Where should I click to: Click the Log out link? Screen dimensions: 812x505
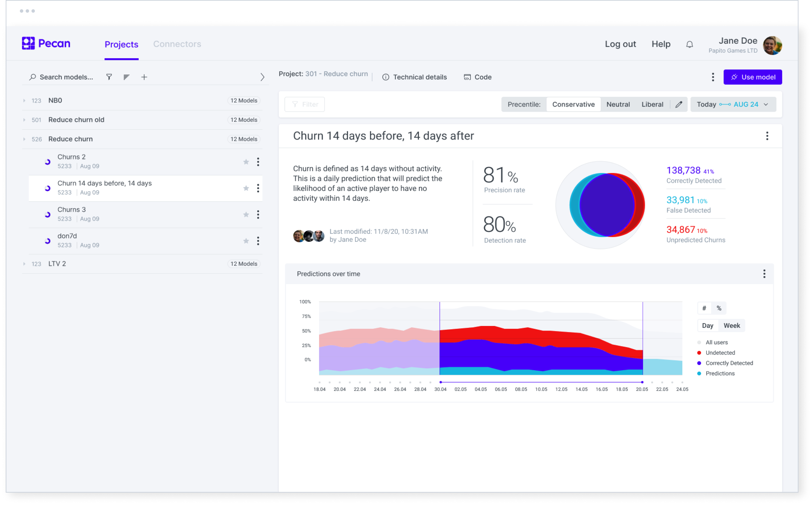[620, 44]
